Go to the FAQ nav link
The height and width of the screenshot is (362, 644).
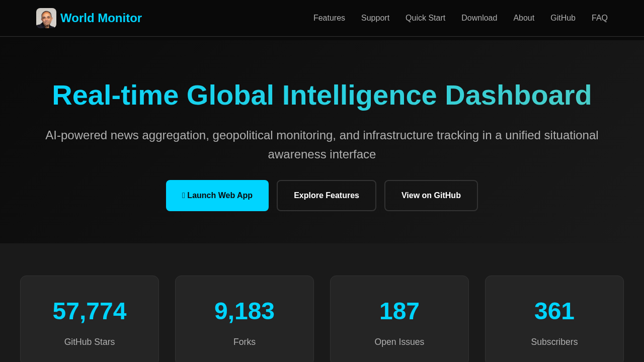click(600, 18)
